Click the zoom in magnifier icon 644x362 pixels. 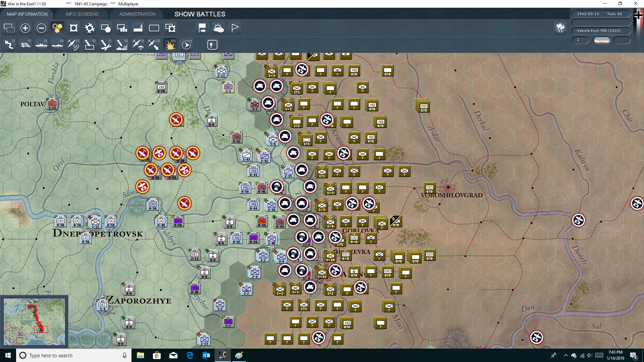(x=25, y=28)
